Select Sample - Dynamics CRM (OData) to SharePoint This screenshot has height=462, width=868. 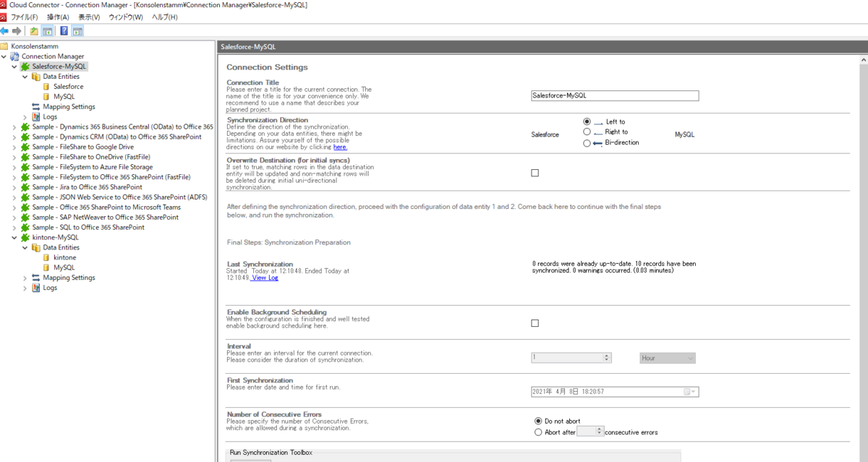coord(116,137)
